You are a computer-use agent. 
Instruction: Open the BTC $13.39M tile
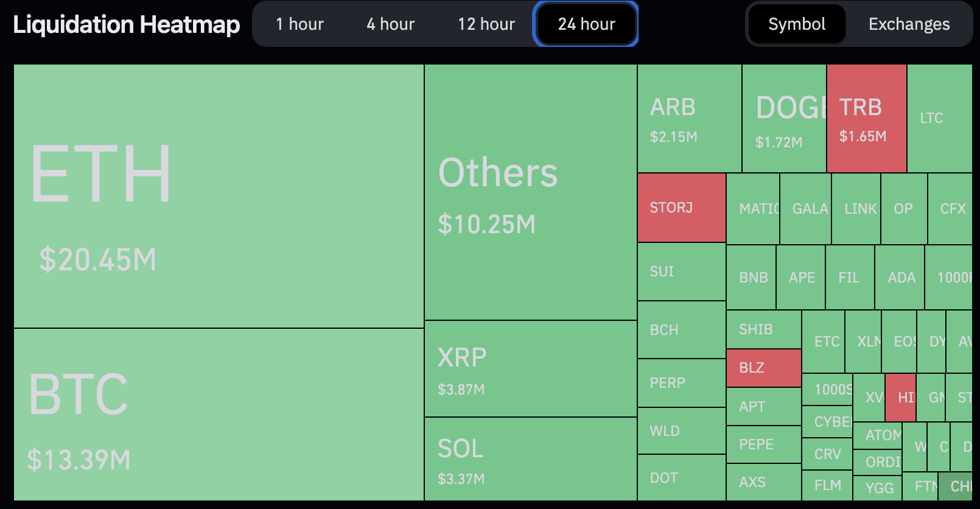coord(219,414)
